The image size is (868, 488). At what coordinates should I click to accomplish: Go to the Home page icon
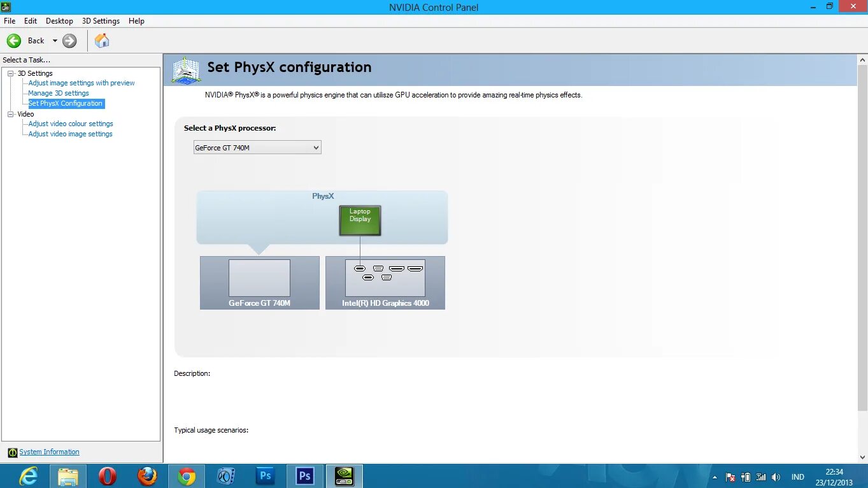102,41
